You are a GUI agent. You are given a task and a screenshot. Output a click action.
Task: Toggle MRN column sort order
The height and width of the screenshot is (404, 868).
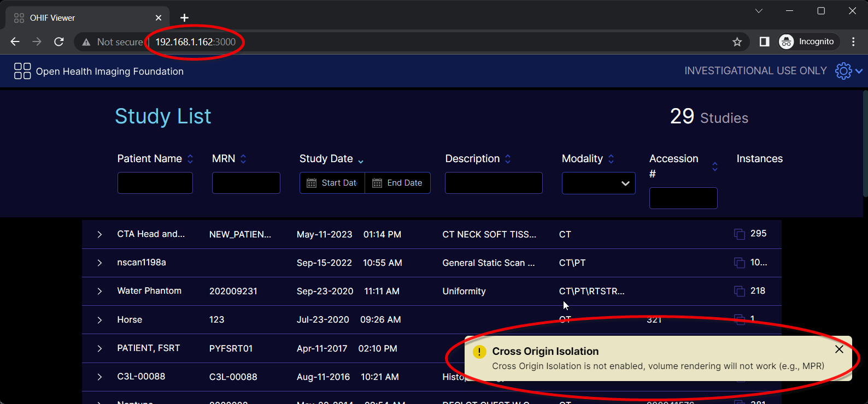pos(243,159)
